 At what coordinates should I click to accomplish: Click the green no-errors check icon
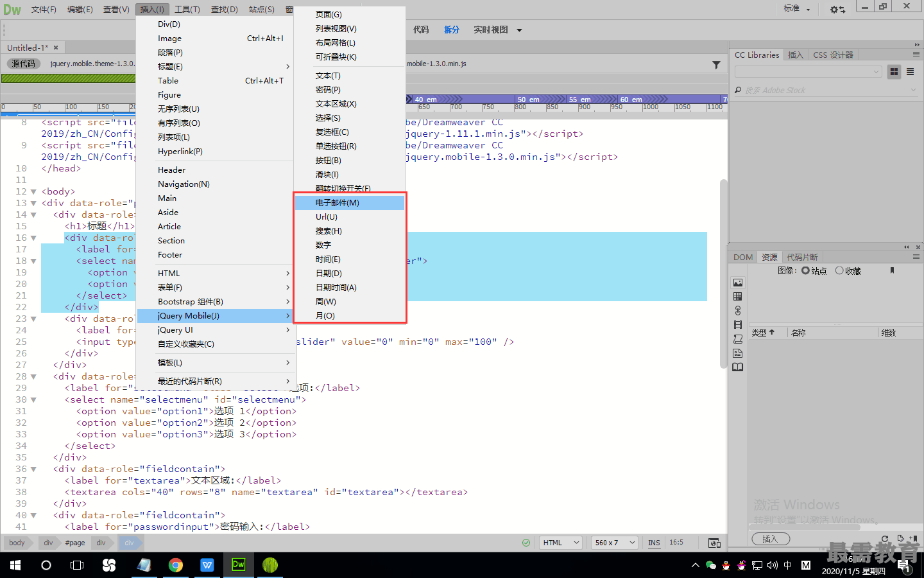[526, 543]
